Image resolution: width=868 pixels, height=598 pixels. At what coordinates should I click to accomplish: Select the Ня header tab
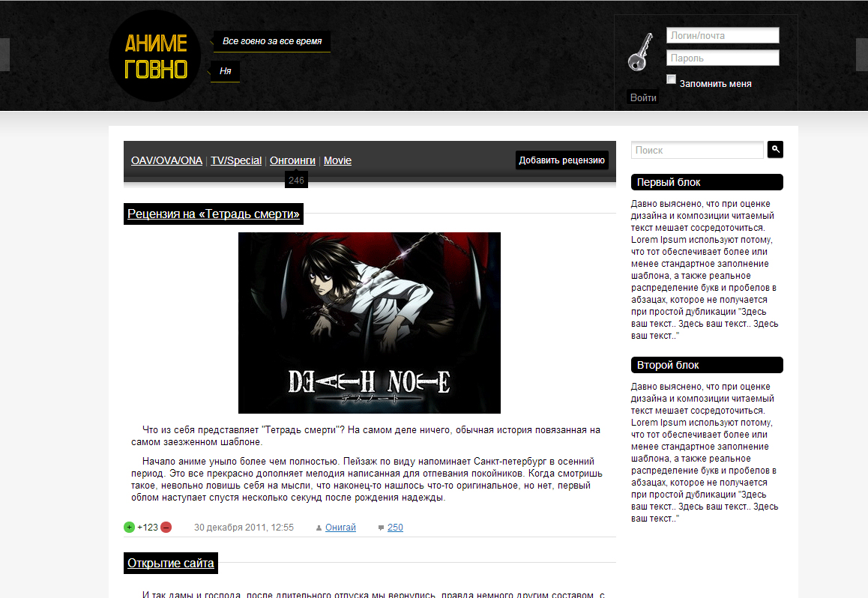pos(226,70)
